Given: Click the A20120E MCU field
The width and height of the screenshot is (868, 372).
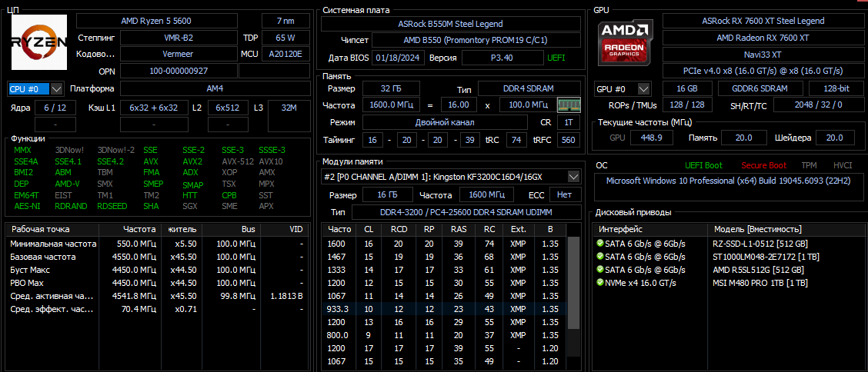Looking at the screenshot, I should tap(285, 54).
